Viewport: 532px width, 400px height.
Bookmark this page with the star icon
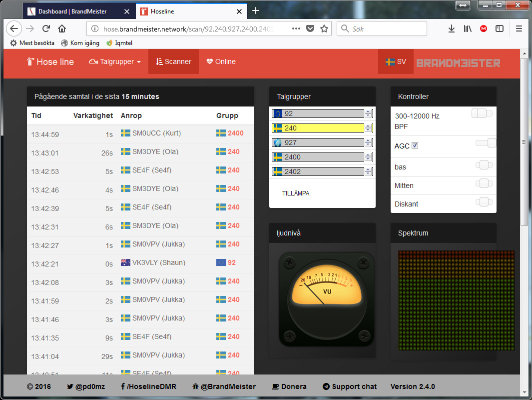pyautogui.click(x=324, y=28)
